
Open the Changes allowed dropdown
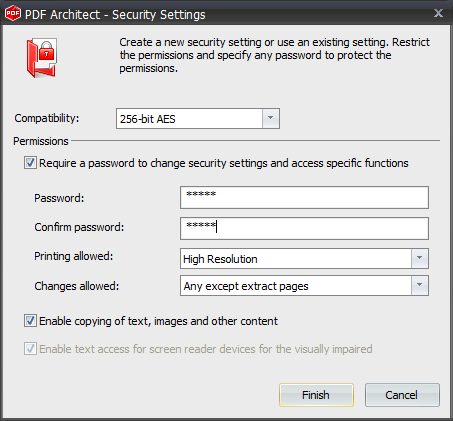(419, 285)
